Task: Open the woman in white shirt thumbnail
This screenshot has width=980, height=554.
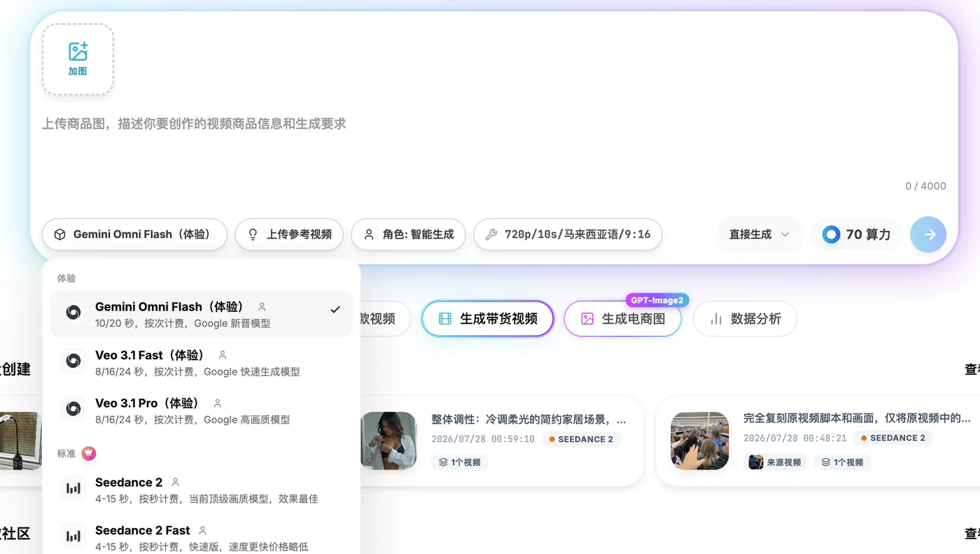Action: [388, 441]
